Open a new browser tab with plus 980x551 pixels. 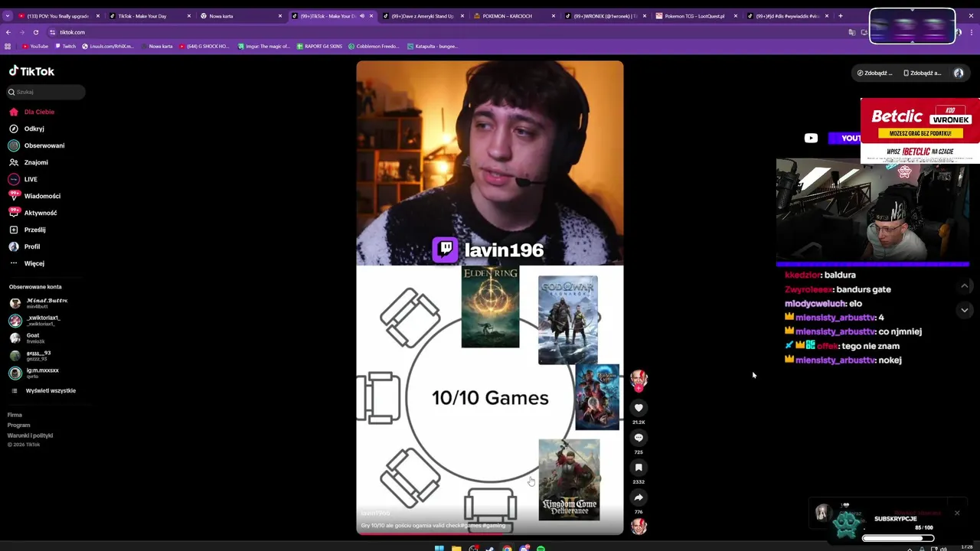click(841, 15)
